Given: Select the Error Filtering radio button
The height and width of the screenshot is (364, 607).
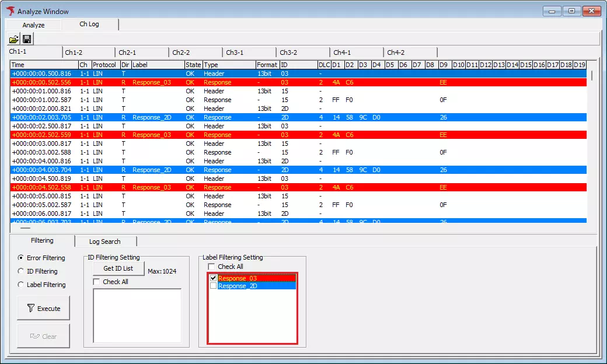Looking at the screenshot, I should click(x=20, y=257).
